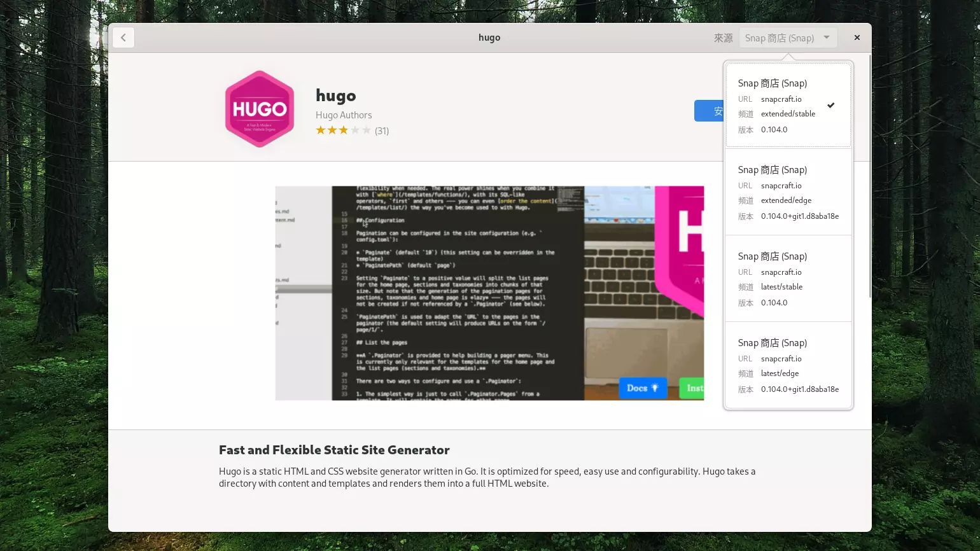Screen dimensions: 980x551
Task: Close the hugo window with X
Action: point(857,38)
